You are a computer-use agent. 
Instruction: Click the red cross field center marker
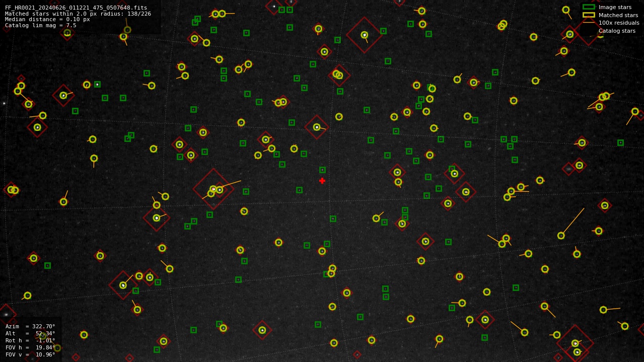pos(322,181)
